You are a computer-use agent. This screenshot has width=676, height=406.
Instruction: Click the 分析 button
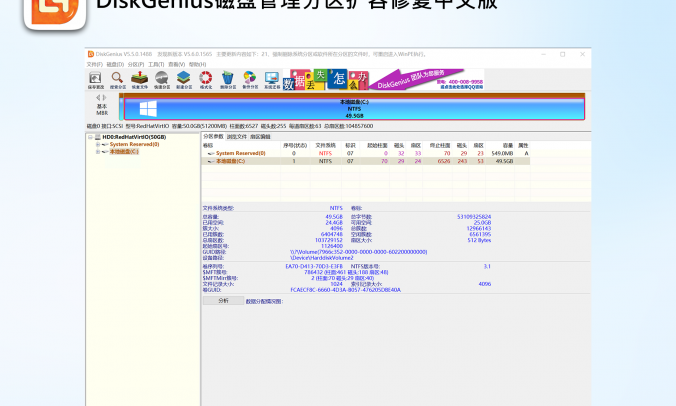223,300
